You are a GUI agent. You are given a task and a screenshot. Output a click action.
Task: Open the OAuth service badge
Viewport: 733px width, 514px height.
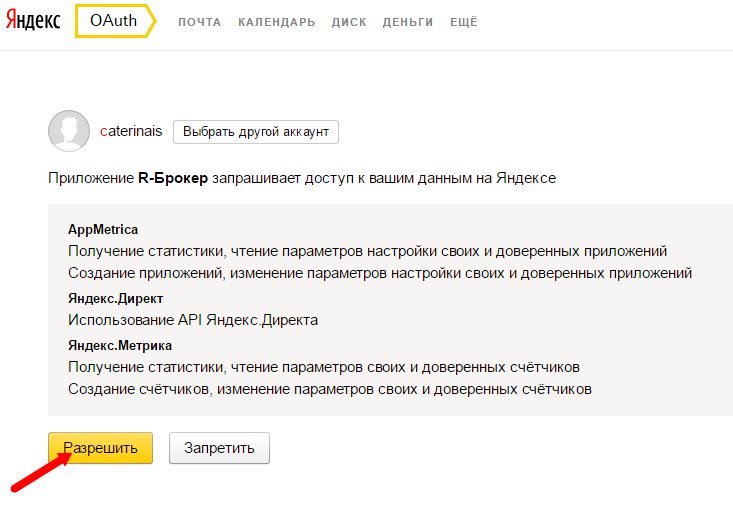coord(115,21)
